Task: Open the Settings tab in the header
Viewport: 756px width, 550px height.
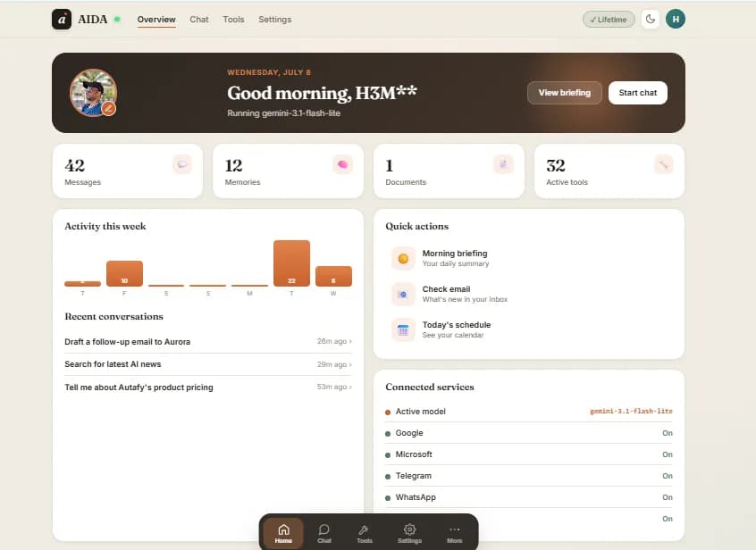Action: click(275, 20)
